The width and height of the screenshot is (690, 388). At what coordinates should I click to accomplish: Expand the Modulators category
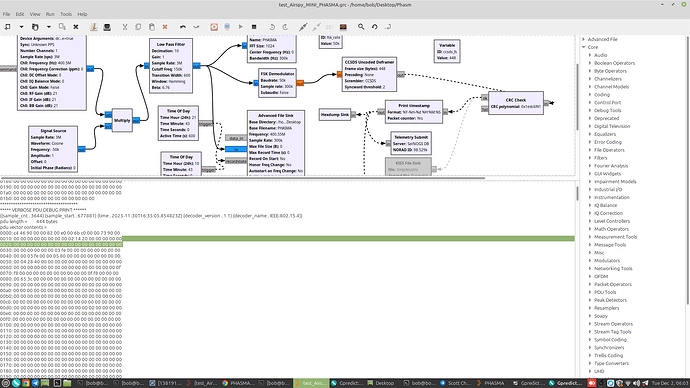(x=590, y=260)
